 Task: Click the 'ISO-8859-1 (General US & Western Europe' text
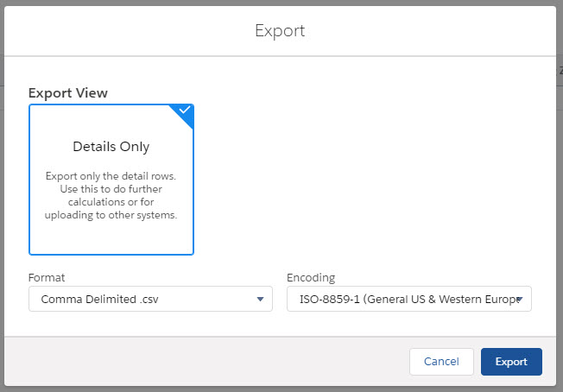coord(404,300)
